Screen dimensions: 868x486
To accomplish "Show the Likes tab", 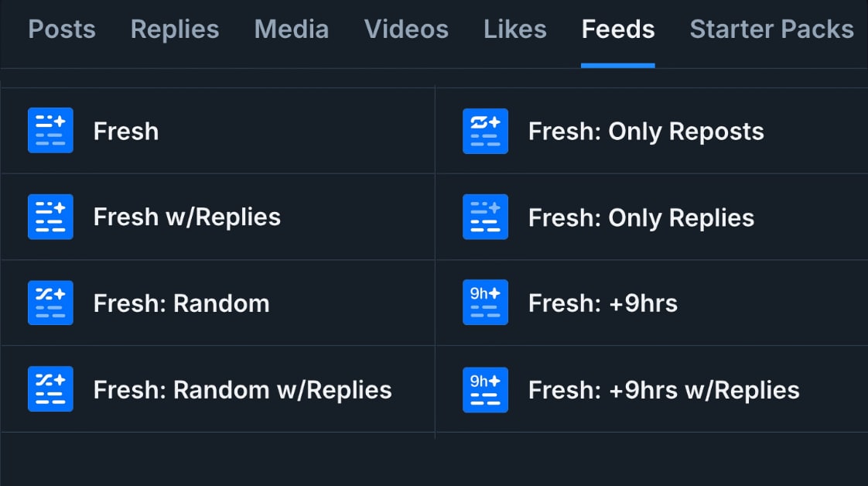I will 515,29.
